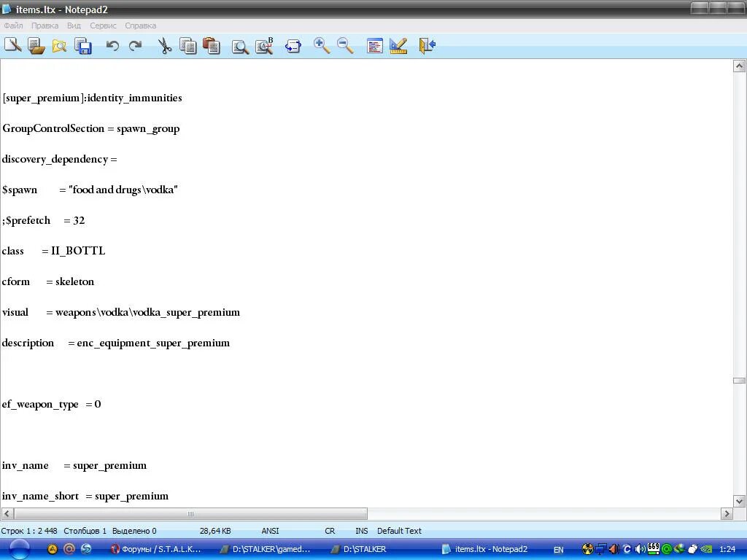The width and height of the screenshot is (747, 560).
Task: Click the horizontal scrollbar thumb
Action: pyautogui.click(x=190, y=514)
